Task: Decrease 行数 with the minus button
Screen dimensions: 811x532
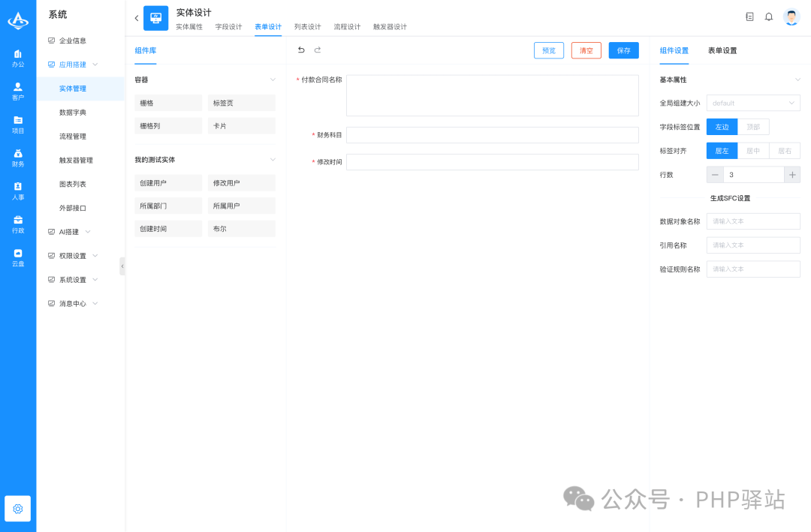Action: coord(715,175)
